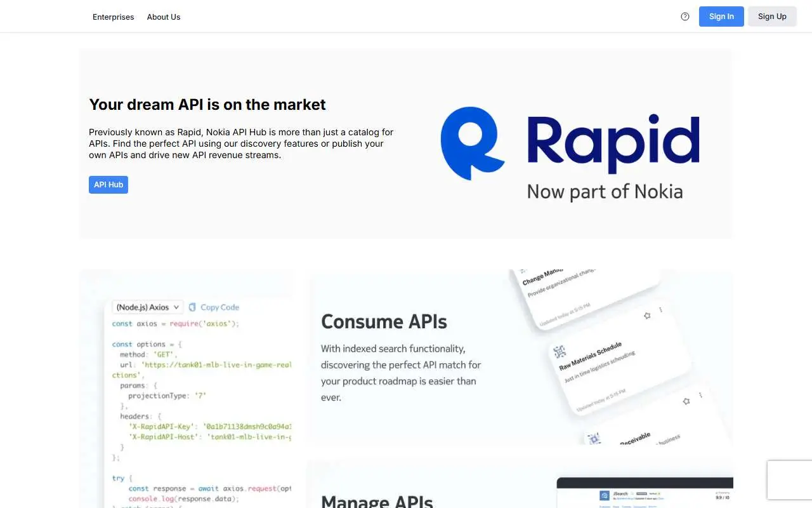
Task: Open the About Us page
Action: [x=164, y=17]
